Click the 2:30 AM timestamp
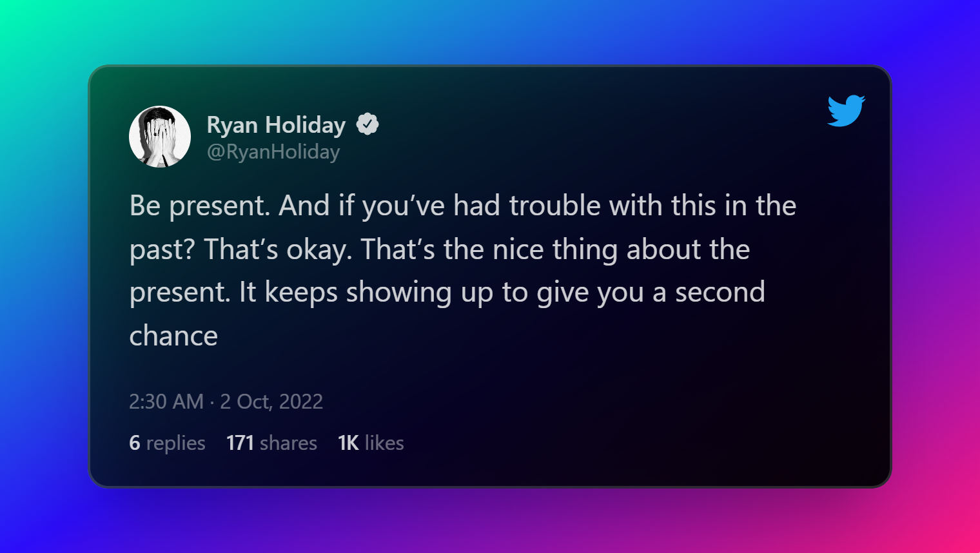Viewport: 980px width, 553px height. pyautogui.click(x=166, y=402)
